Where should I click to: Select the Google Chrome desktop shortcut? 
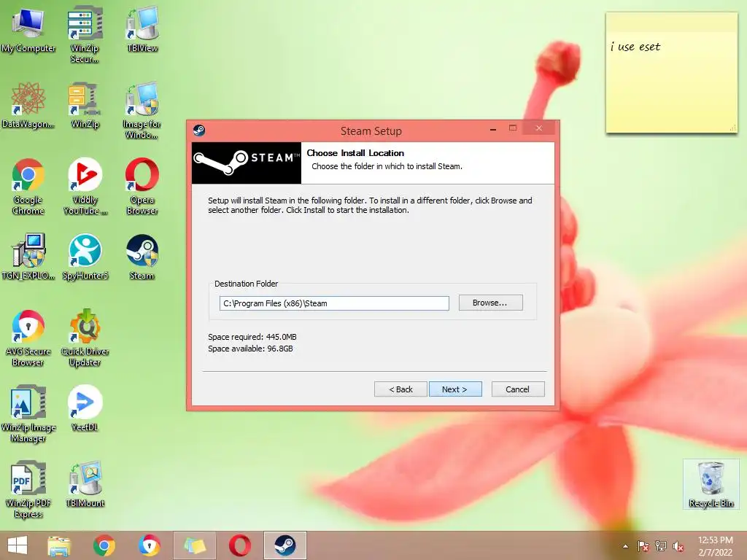(28, 187)
